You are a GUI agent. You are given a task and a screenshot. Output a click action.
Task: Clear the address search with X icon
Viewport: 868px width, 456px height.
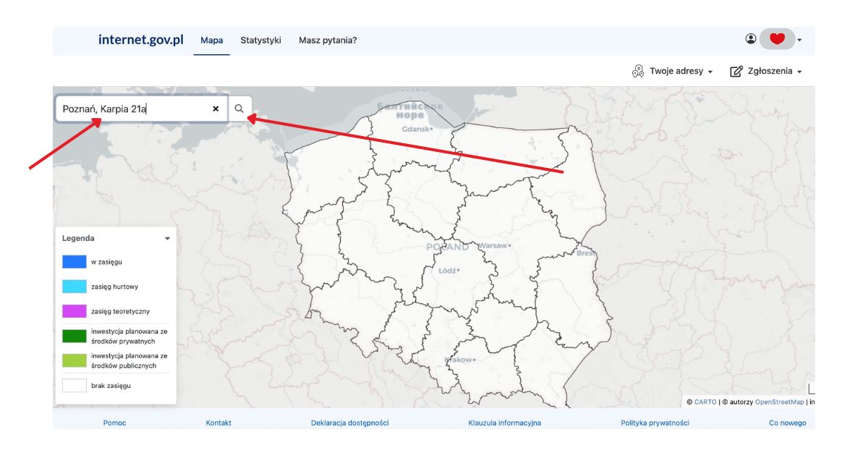pos(216,109)
